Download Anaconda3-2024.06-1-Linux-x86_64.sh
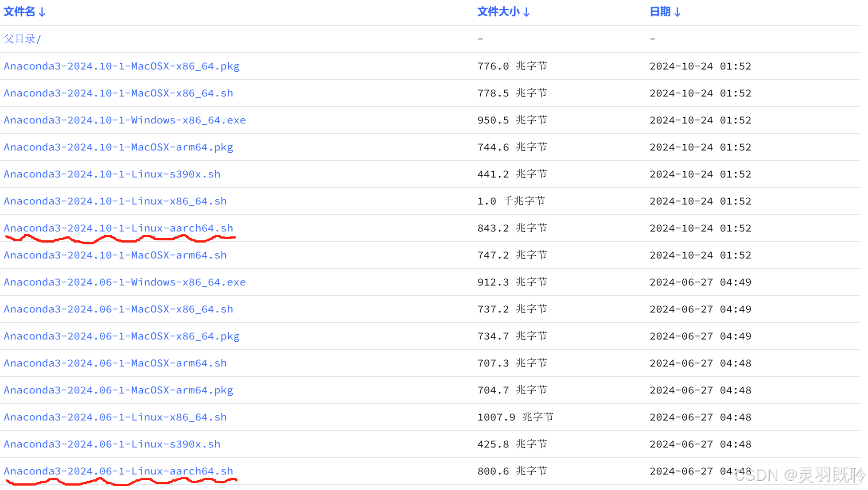Screen dimensions: 868x490 click(115, 417)
